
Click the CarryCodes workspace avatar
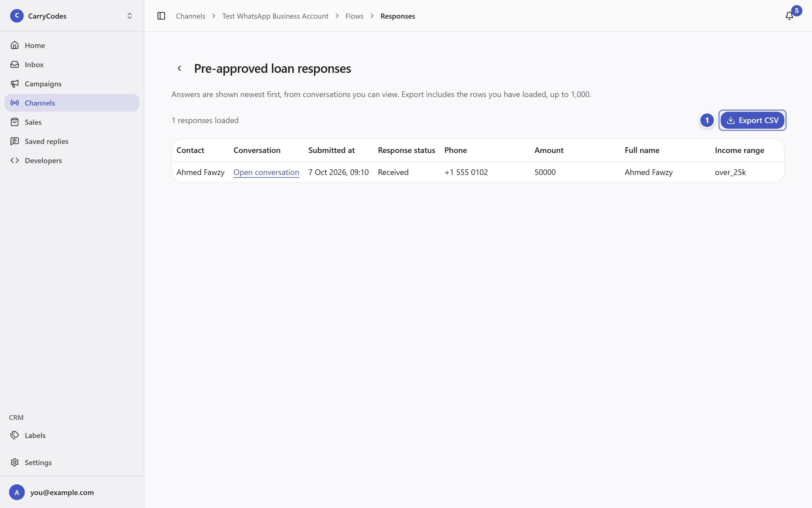point(17,16)
